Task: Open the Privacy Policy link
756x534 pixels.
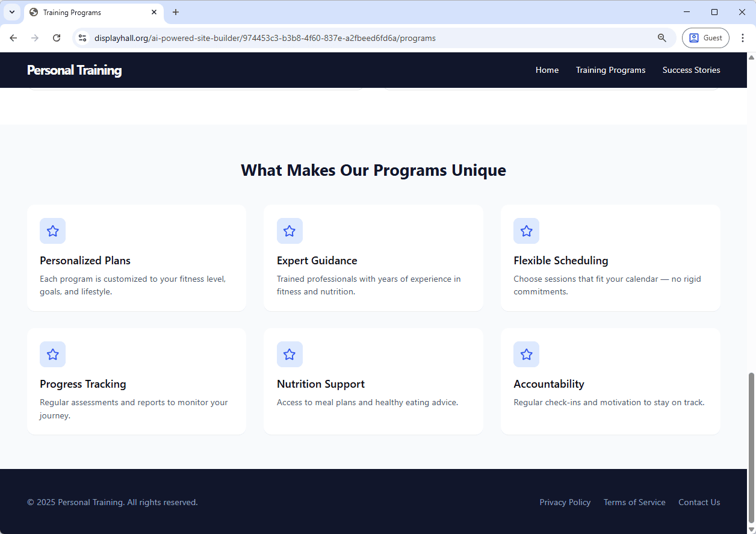Action: (x=565, y=502)
